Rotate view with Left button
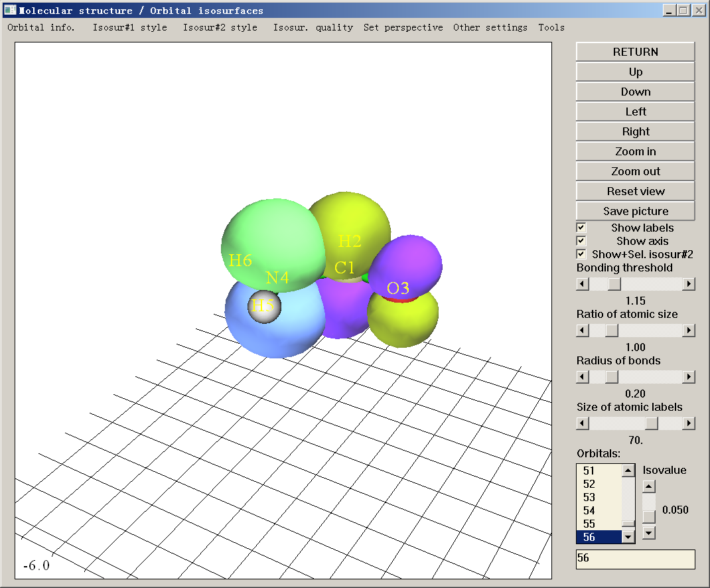Screen dimensions: 710x588 coord(635,111)
